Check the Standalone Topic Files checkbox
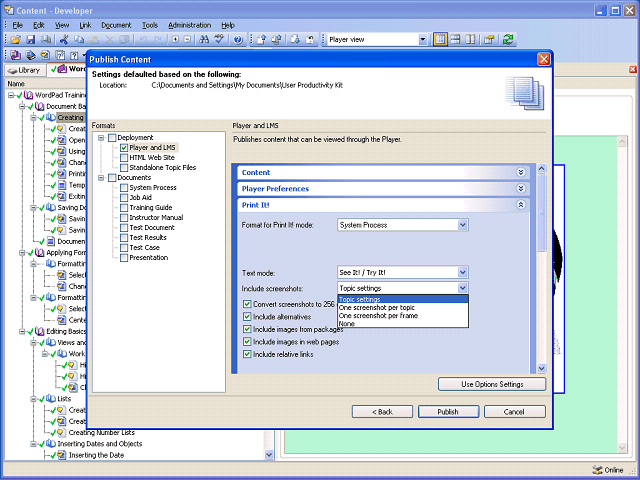The height and width of the screenshot is (480, 640). tap(124, 168)
